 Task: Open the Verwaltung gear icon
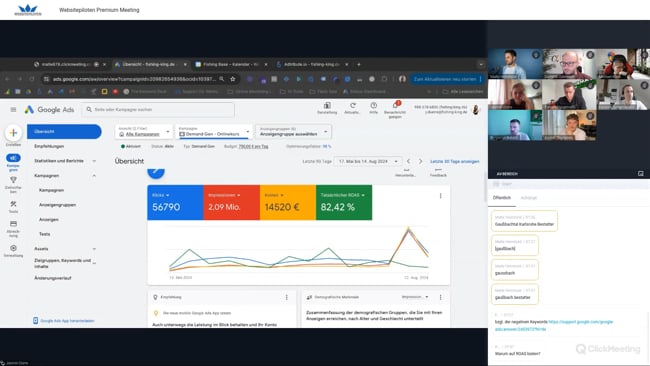point(13,248)
